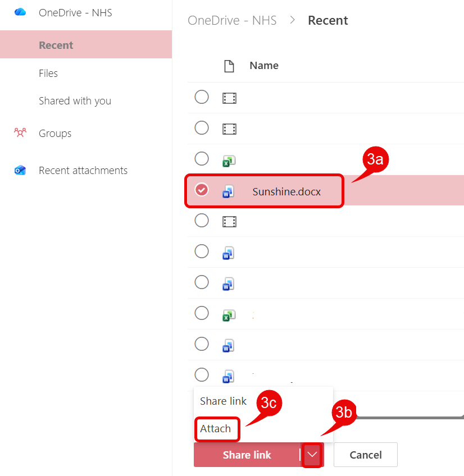Click the first video file icon in list

(x=229, y=98)
